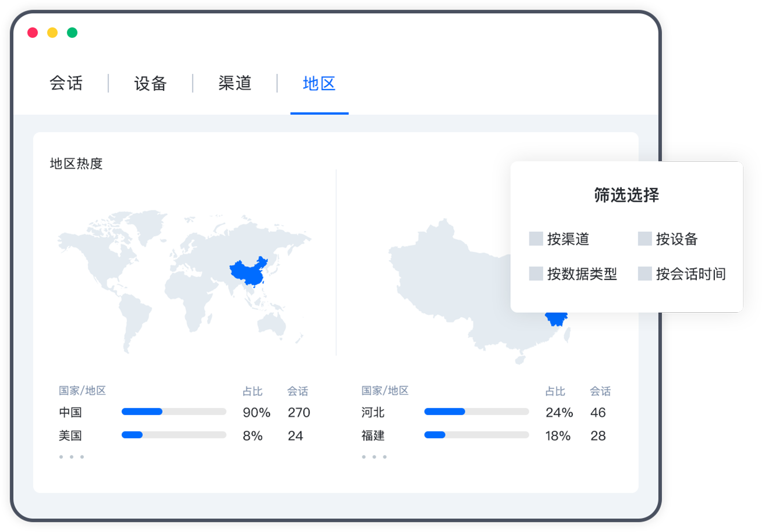The image size is (762, 532).
Task: Click the 美国 8% progress bar
Action: [x=173, y=435]
